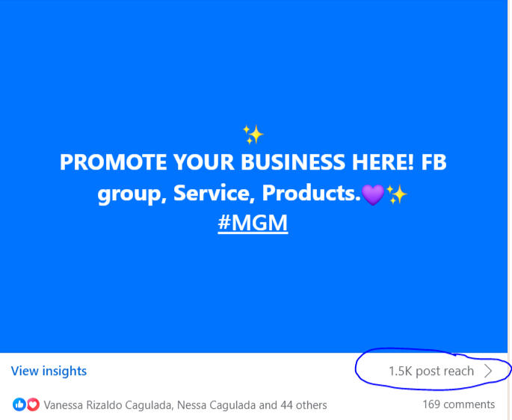Click the 'PROMOTE YOUR BUSINESS HERE! FB' headline
This screenshot has height=420, width=512.
coord(253,162)
